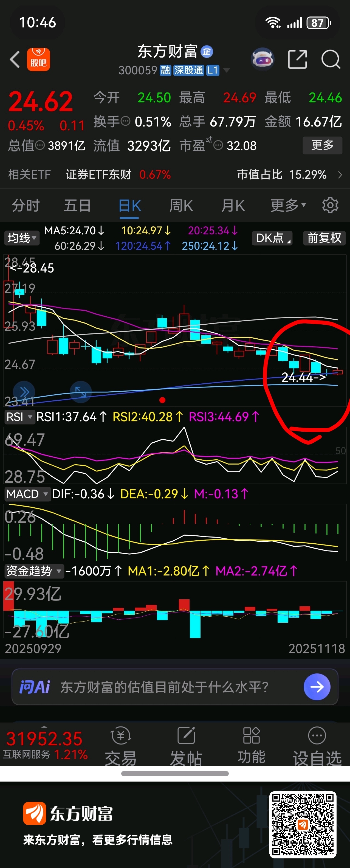Tap the Wi-Fi status icon
This screenshot has height=868, width=350.
273,23
